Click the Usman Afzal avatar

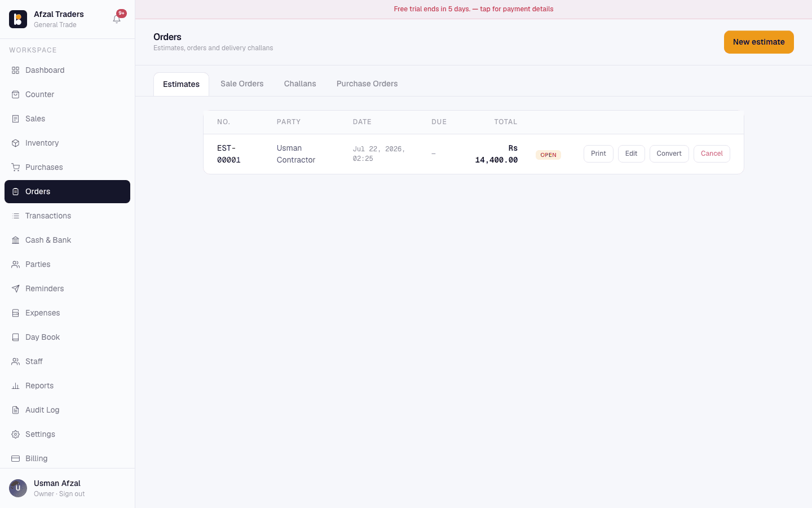pos(18,488)
